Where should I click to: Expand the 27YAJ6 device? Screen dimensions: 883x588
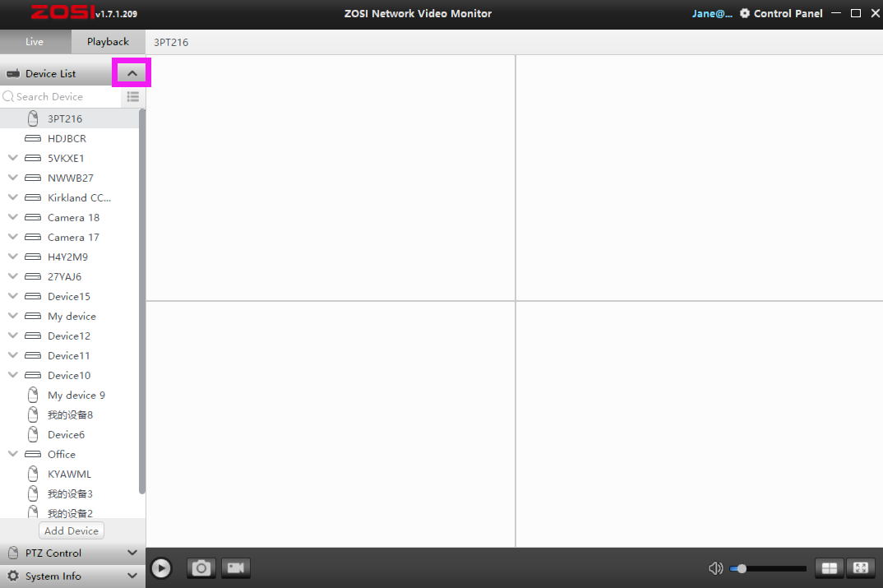pos(13,276)
